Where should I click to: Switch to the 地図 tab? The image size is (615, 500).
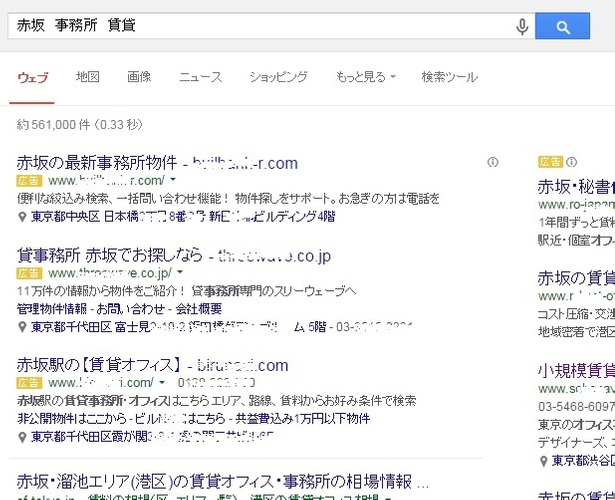tap(88, 77)
